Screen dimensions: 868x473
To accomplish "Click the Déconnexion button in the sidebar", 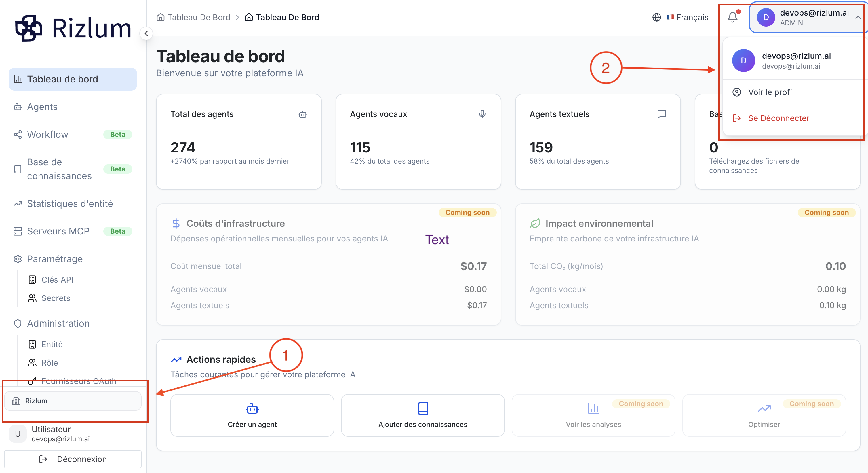I will [73, 459].
